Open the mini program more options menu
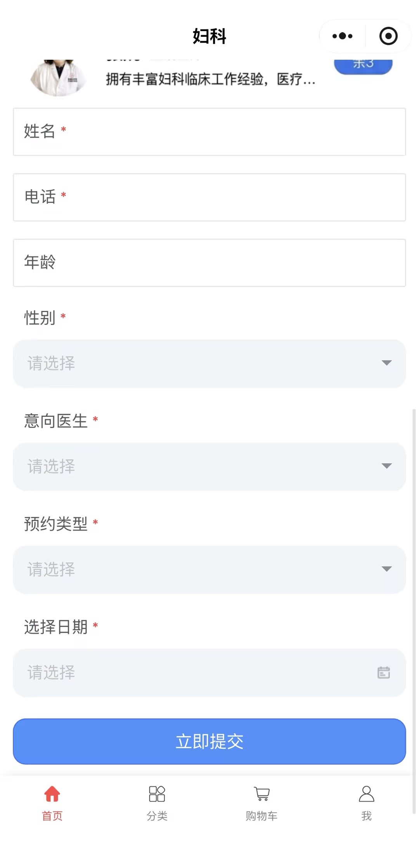The height and width of the screenshot is (868, 419). pos(342,36)
